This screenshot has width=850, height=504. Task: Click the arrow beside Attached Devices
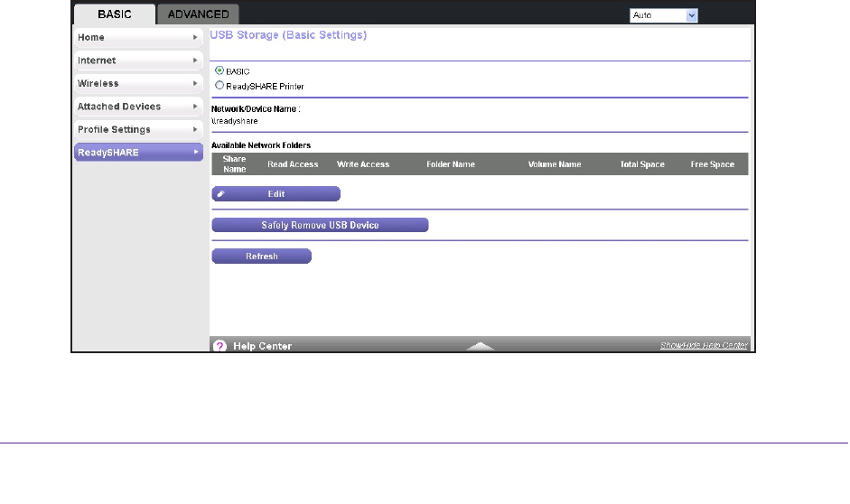(x=195, y=107)
